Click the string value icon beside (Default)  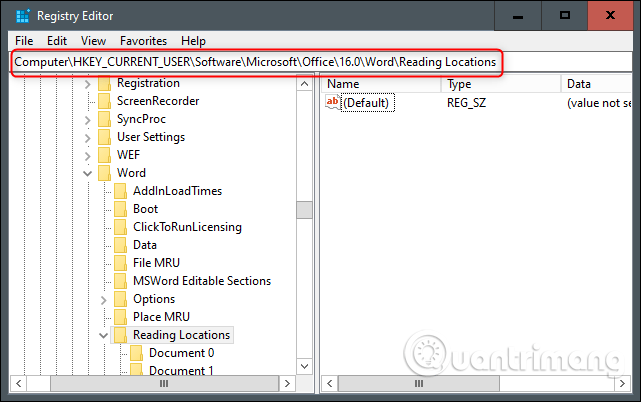tap(333, 102)
